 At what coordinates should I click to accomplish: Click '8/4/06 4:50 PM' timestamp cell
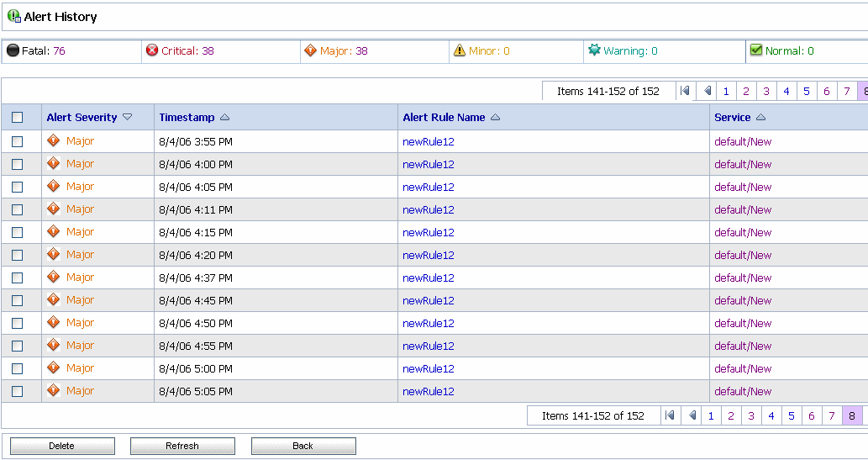[x=196, y=324]
